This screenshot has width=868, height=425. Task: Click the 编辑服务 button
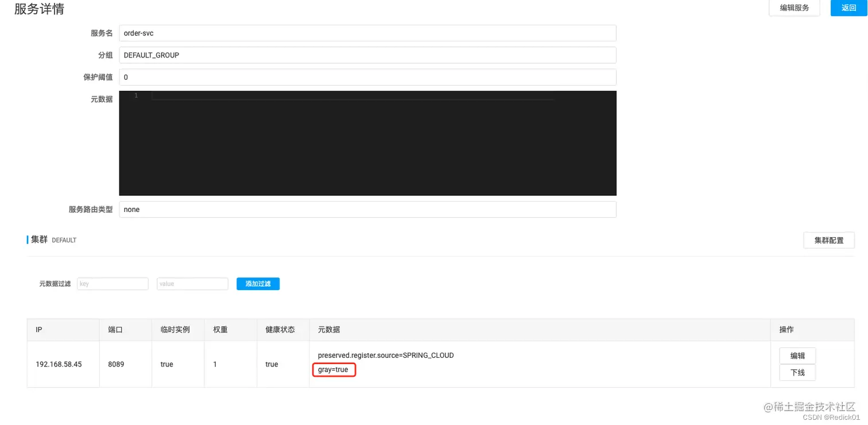795,8
